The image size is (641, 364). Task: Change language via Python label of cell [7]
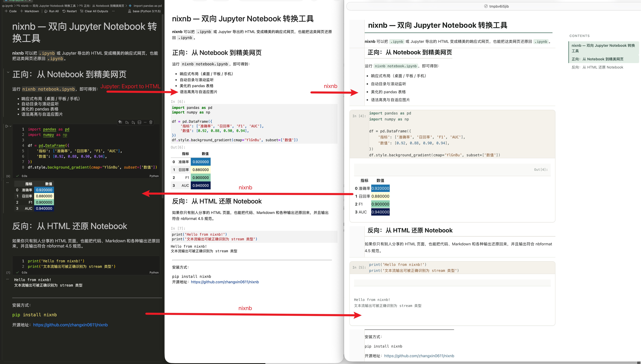pyautogui.click(x=154, y=273)
